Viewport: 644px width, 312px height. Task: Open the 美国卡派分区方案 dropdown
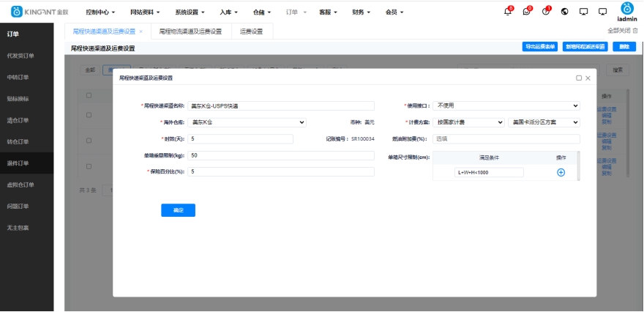click(544, 122)
